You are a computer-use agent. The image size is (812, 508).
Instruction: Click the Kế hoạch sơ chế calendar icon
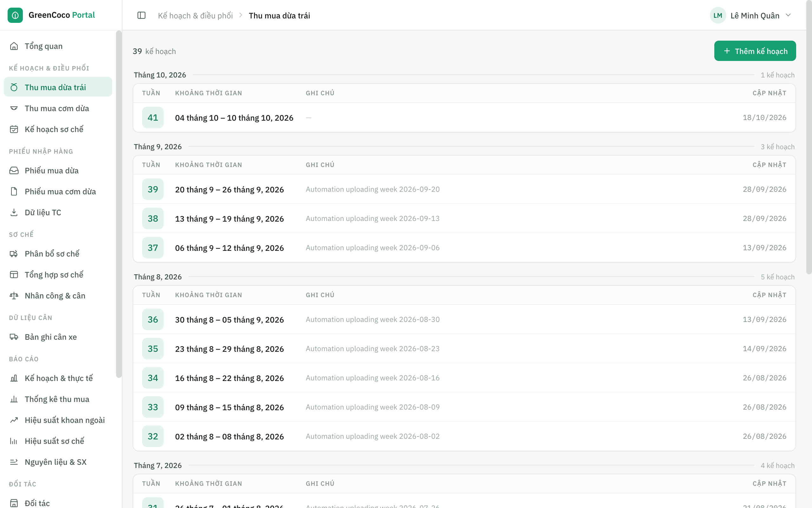[14, 129]
